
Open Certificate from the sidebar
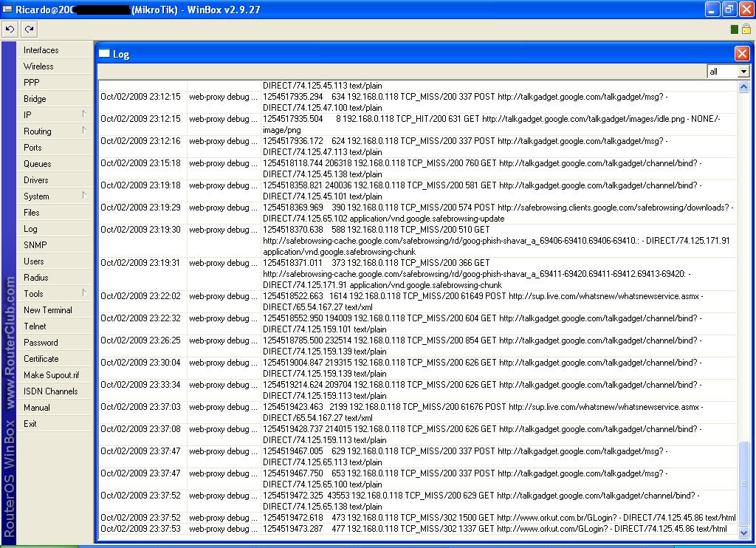pyautogui.click(x=55, y=359)
